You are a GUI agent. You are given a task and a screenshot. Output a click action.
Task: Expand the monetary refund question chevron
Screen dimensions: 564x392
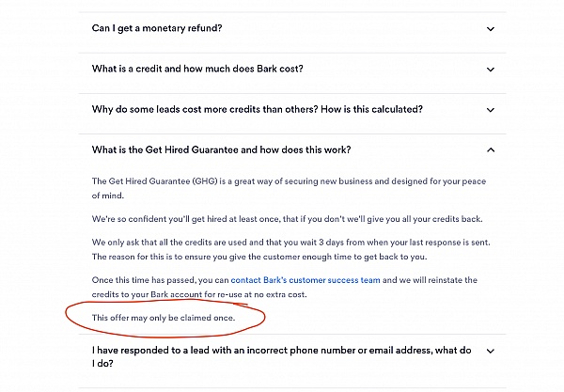pyautogui.click(x=490, y=29)
